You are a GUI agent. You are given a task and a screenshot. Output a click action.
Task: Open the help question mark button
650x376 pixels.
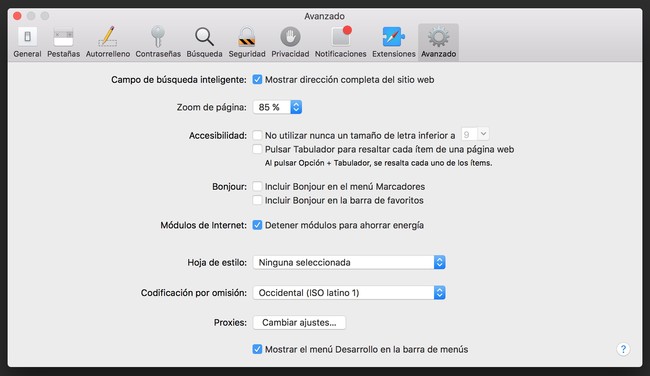pos(623,349)
